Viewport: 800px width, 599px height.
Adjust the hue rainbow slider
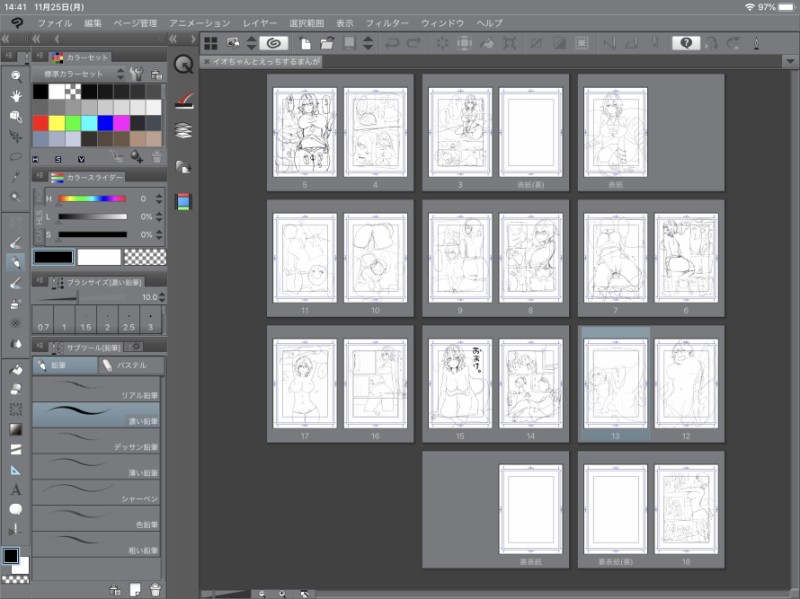click(x=92, y=198)
